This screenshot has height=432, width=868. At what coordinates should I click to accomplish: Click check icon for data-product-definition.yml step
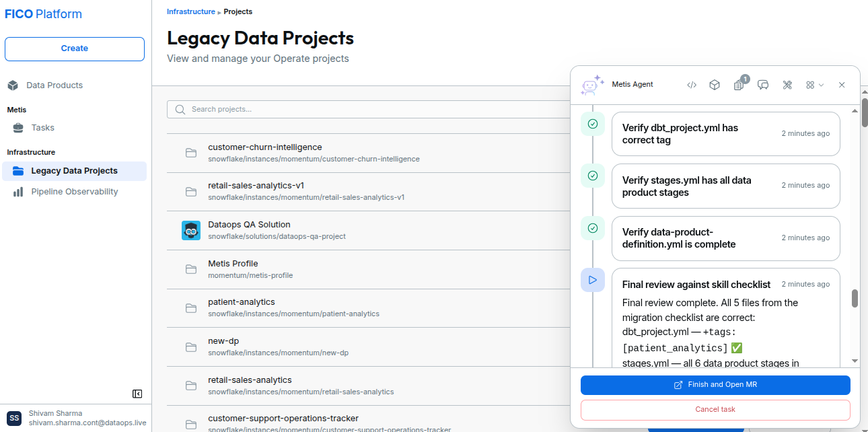coord(593,228)
